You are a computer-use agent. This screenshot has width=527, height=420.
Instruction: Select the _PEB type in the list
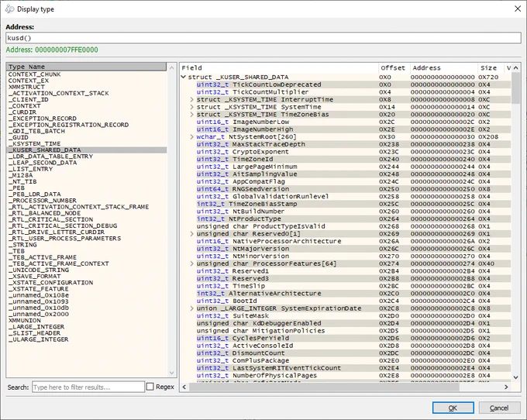point(86,188)
